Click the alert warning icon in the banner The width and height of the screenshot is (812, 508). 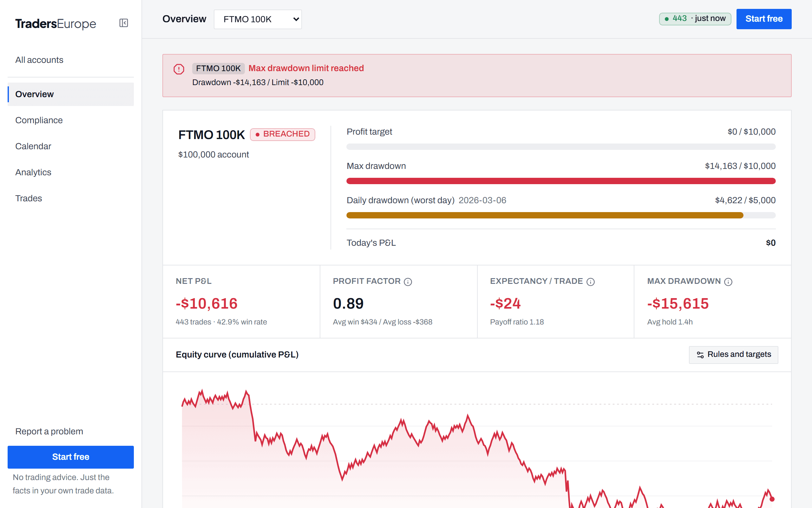click(179, 69)
